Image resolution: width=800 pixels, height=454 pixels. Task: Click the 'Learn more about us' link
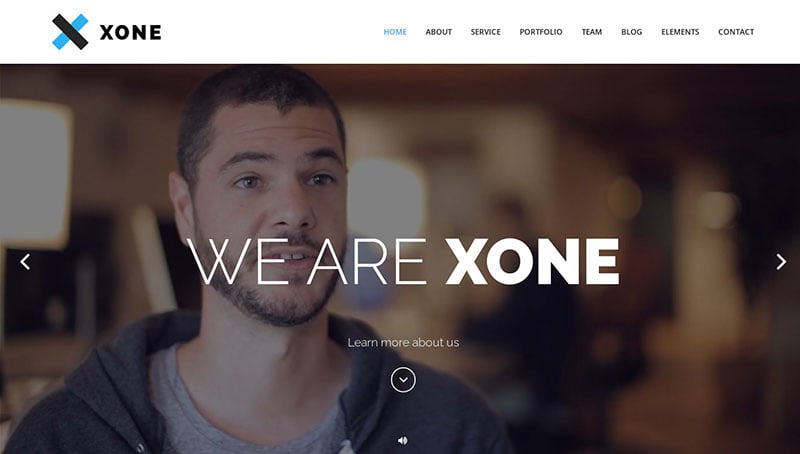(x=403, y=342)
